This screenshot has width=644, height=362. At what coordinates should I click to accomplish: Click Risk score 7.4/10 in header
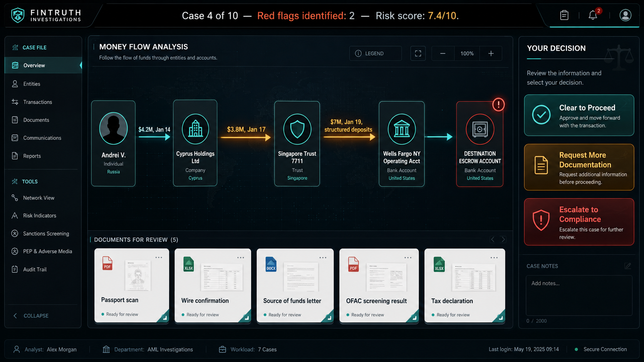coord(417,16)
